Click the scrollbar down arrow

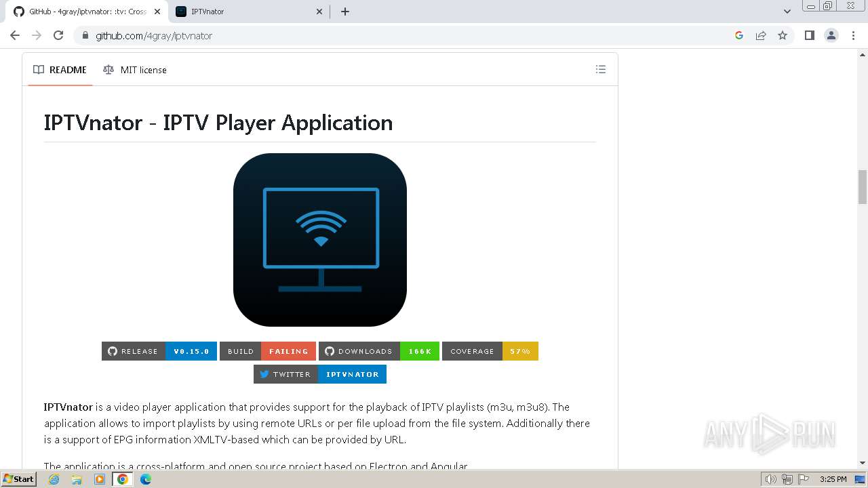(863, 463)
